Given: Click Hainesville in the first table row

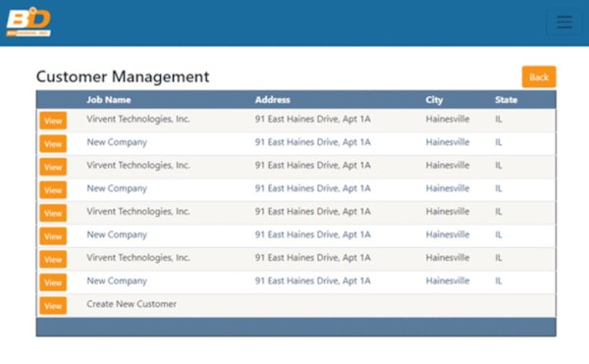Looking at the screenshot, I should [x=448, y=119].
